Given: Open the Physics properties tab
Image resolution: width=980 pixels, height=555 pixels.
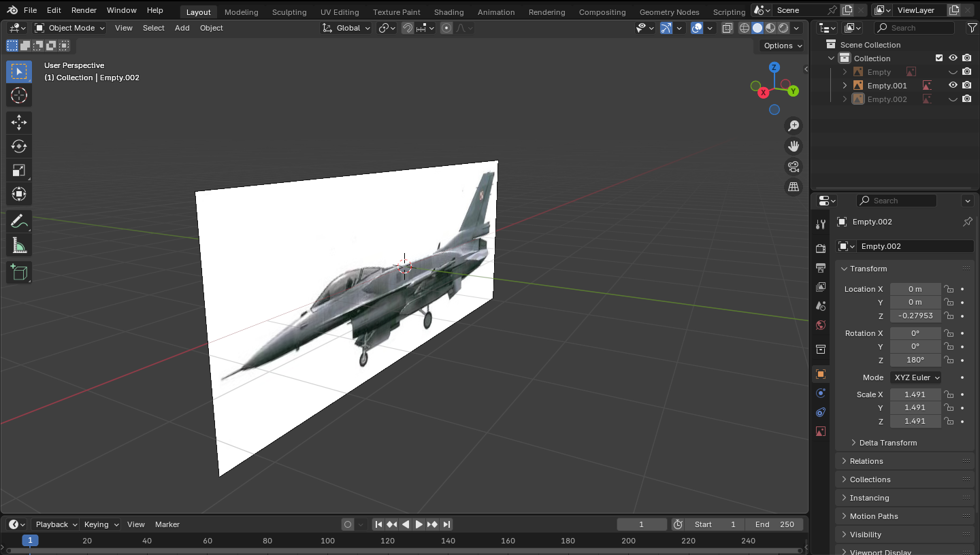Looking at the screenshot, I should pos(821,393).
